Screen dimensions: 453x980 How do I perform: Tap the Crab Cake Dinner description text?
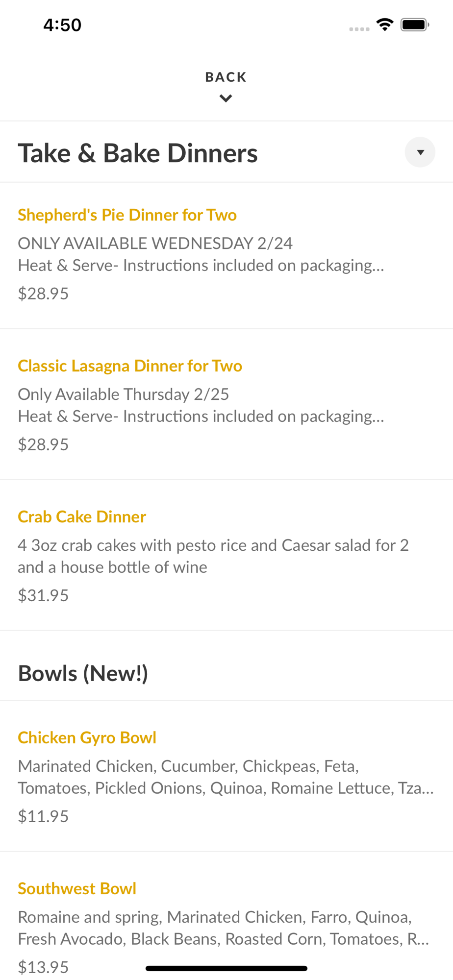(213, 556)
